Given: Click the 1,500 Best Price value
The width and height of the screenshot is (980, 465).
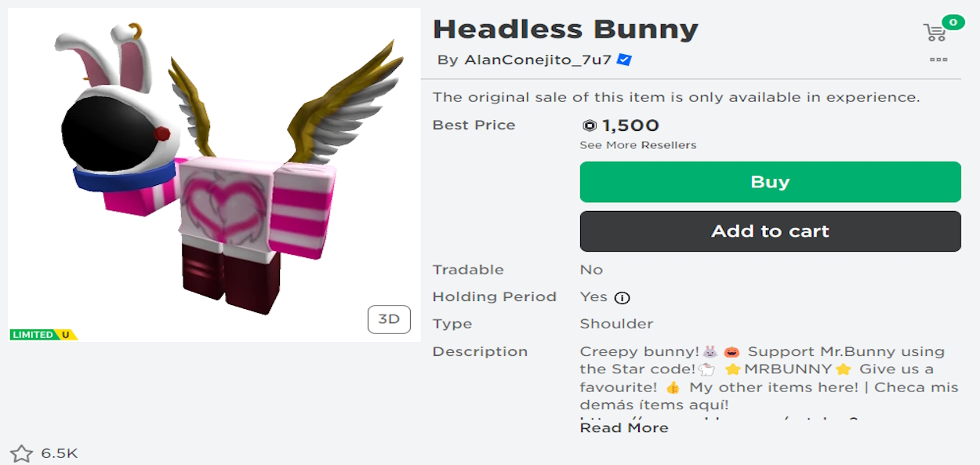Looking at the screenshot, I should 631,125.
